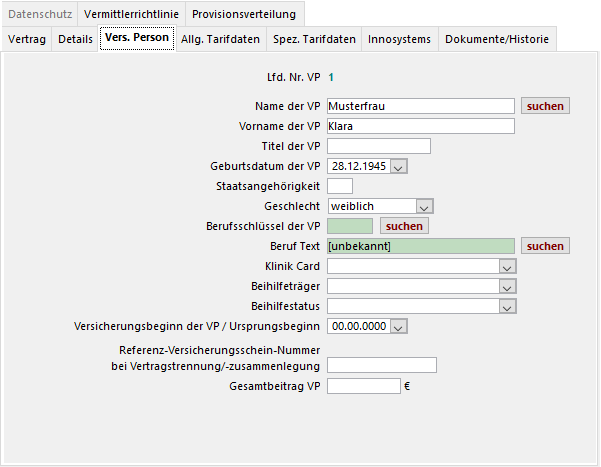Image resolution: width=601 pixels, height=467 pixels.
Task: Focus the Staatsangehörigkeit input field
Action: coord(340,186)
